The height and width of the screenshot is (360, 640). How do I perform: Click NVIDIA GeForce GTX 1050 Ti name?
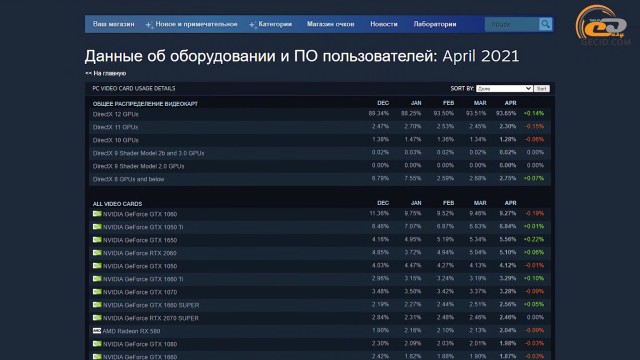click(143, 227)
